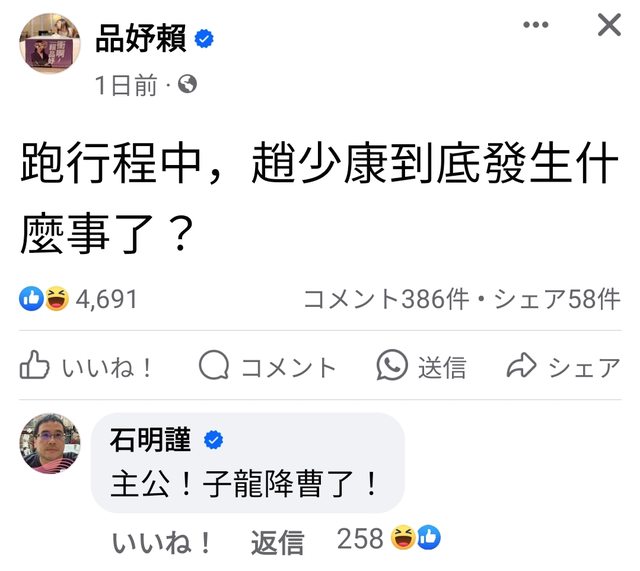Open 品妤賴's profile picture
This screenshot has width=640, height=571.
pyautogui.click(x=49, y=44)
